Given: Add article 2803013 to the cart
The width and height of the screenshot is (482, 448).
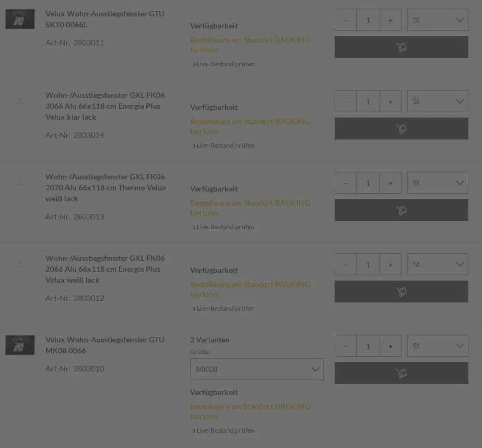Looking at the screenshot, I should click(401, 210).
